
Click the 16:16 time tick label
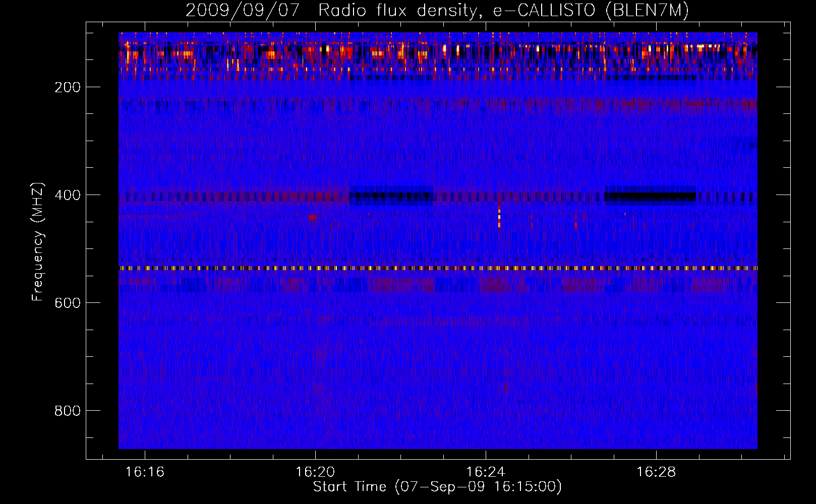coord(145,472)
